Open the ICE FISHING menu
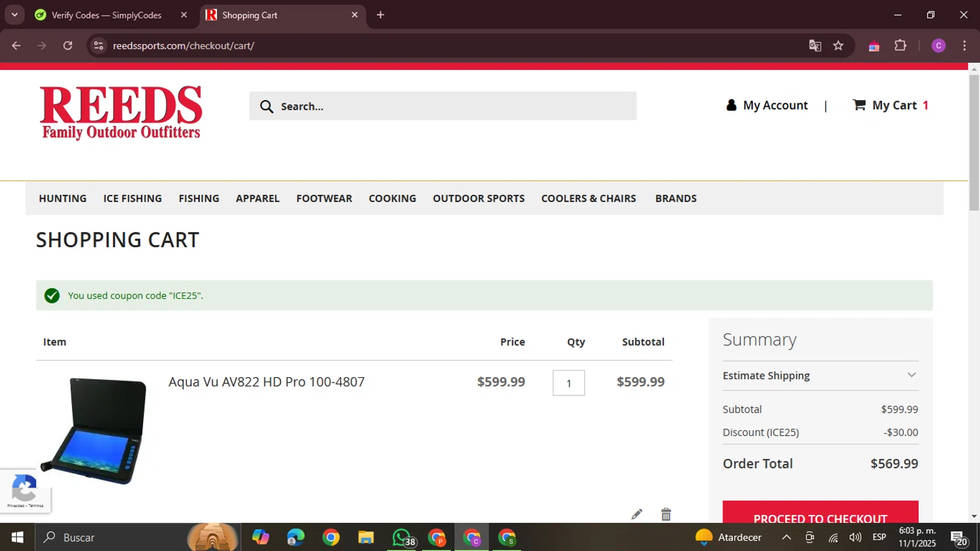Image resolution: width=980 pixels, height=551 pixels. 133,199
